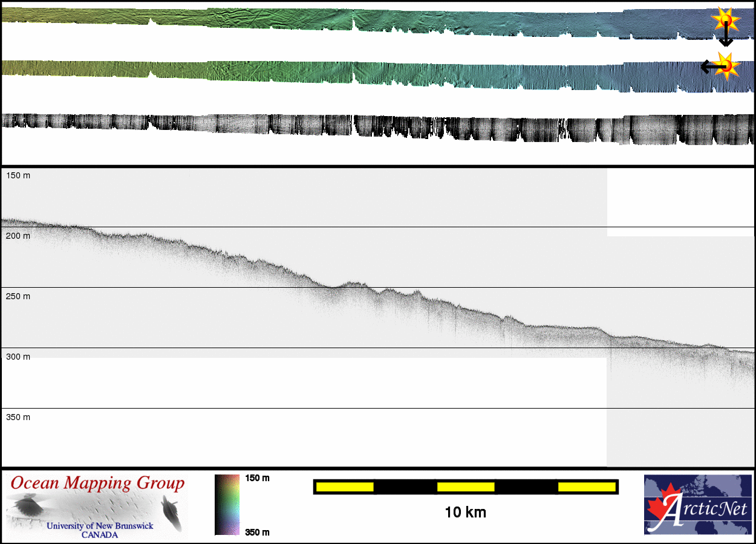Select the grayscale backscatter strip
Image resolution: width=756 pixels, height=544 pixels.
click(363, 128)
